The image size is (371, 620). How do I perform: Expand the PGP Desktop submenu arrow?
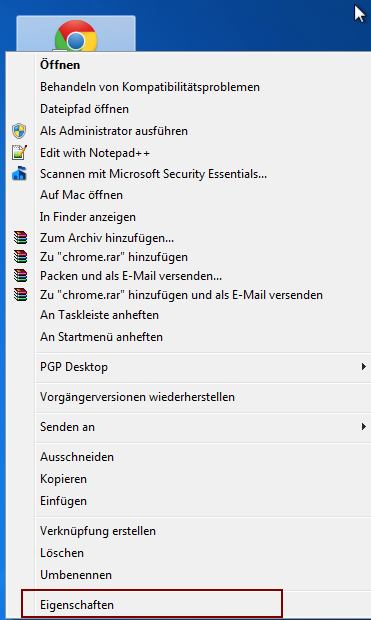363,367
